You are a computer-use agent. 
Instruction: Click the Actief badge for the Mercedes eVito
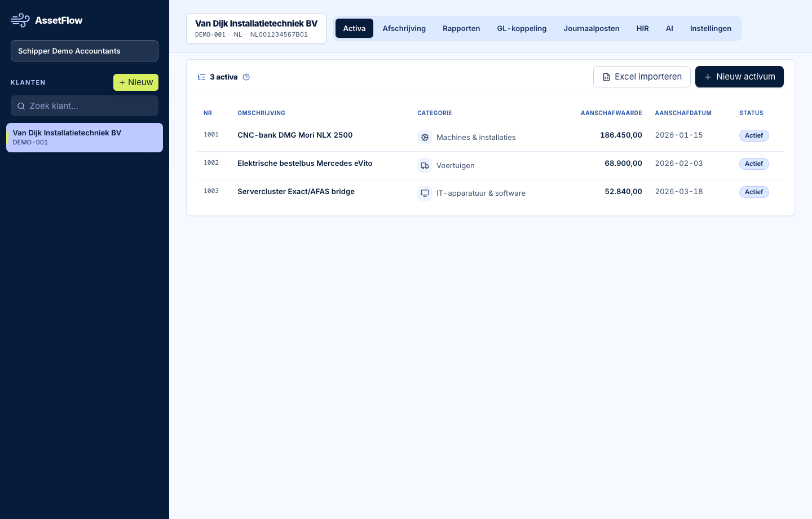coord(754,164)
